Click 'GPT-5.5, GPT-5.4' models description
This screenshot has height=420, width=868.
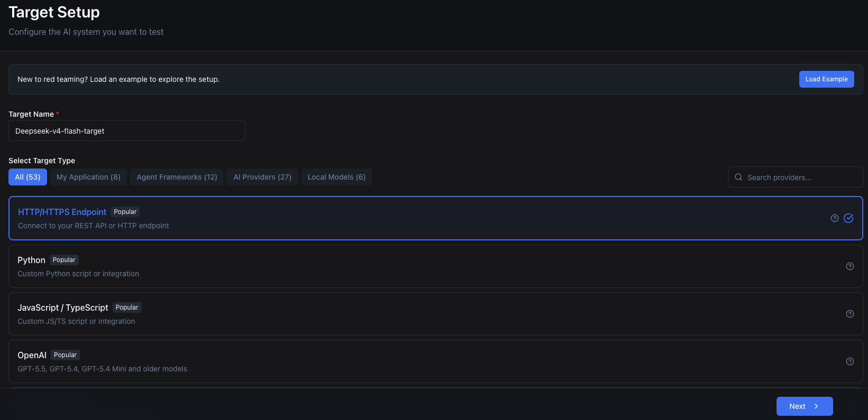(x=102, y=369)
